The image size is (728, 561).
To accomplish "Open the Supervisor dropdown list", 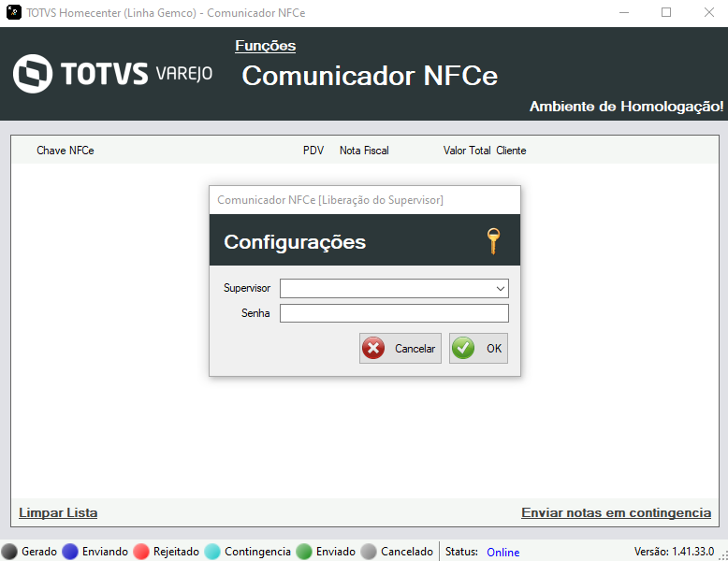I will coord(500,289).
